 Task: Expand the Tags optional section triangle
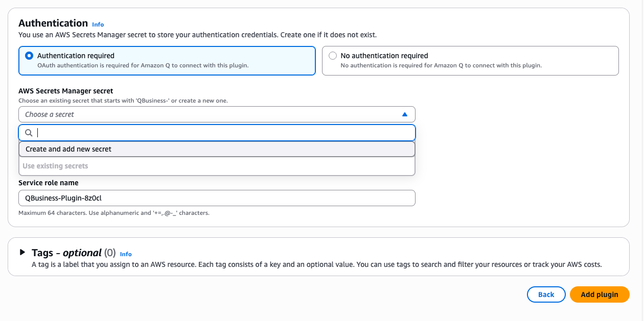pos(22,253)
